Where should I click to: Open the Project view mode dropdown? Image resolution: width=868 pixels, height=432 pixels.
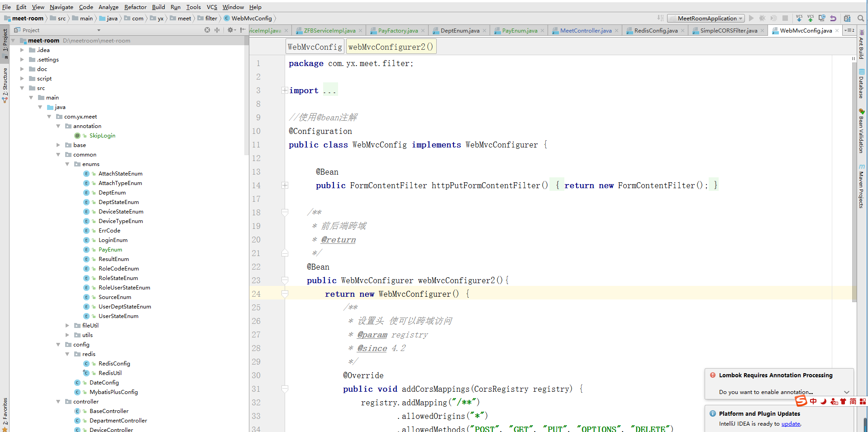tap(99, 30)
